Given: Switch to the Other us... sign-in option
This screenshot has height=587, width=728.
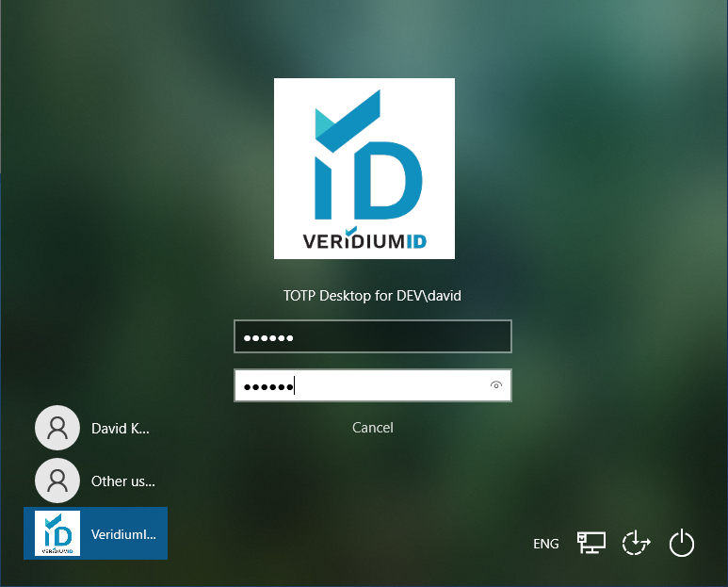Looking at the screenshot, I should point(122,481).
